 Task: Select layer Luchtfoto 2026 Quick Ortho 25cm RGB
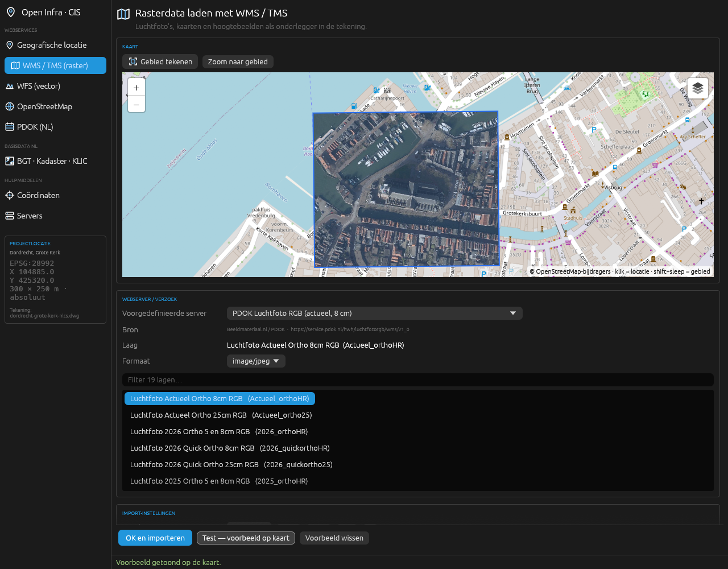coord(231,464)
